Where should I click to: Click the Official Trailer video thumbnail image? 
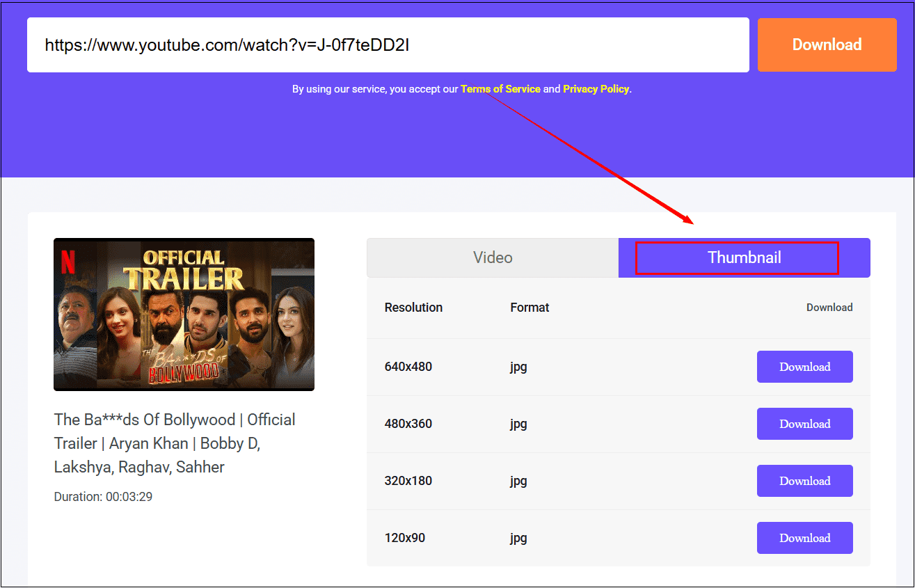(x=184, y=315)
